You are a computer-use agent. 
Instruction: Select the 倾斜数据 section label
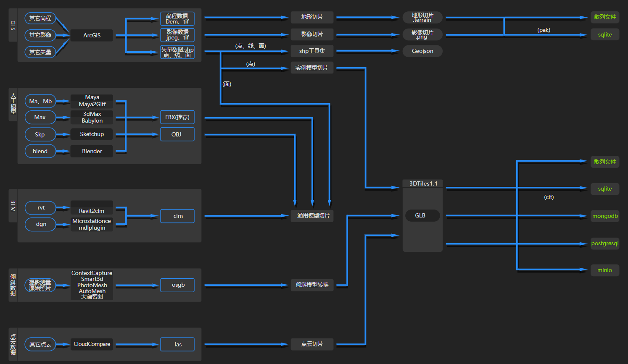tap(13, 285)
